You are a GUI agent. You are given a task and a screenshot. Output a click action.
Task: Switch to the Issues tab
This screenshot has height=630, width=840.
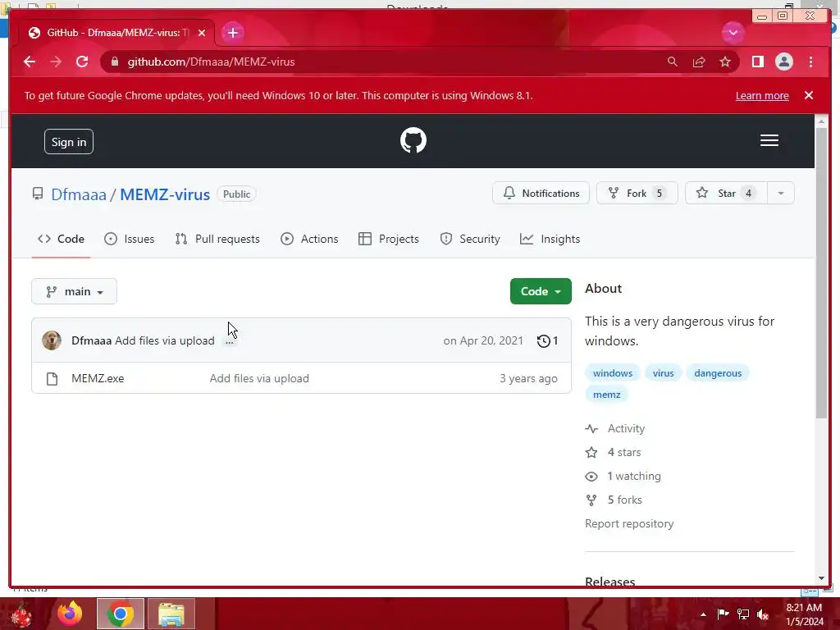click(129, 239)
